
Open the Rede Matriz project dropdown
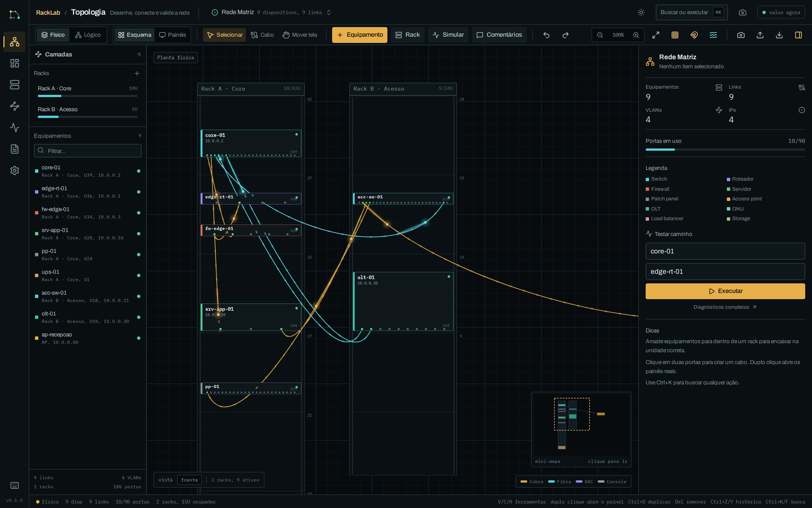click(x=272, y=12)
